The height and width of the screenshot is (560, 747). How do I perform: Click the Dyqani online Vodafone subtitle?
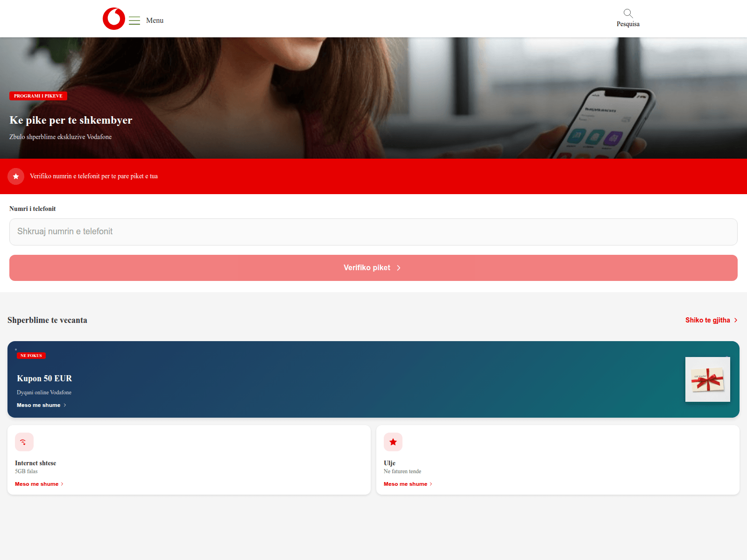tap(44, 392)
